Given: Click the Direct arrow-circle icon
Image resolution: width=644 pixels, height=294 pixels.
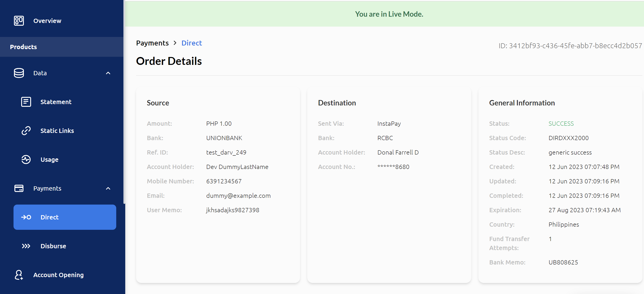Looking at the screenshot, I should pyautogui.click(x=26, y=217).
